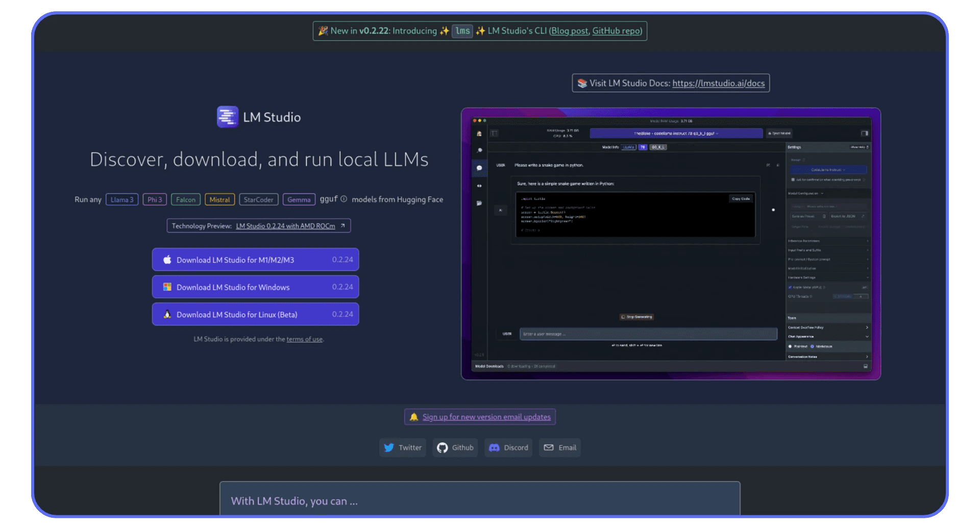Select the Markdown radio option
Viewport: 980px width, 529px height.
click(812, 346)
